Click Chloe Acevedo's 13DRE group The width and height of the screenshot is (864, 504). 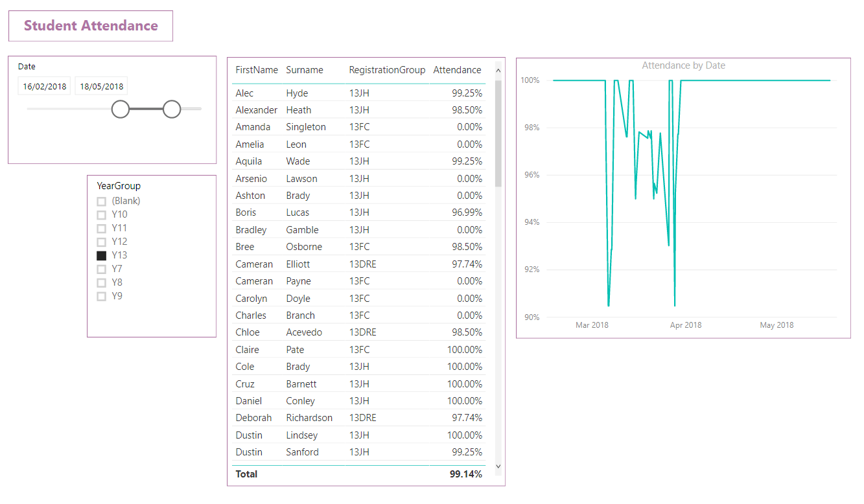[x=362, y=332]
